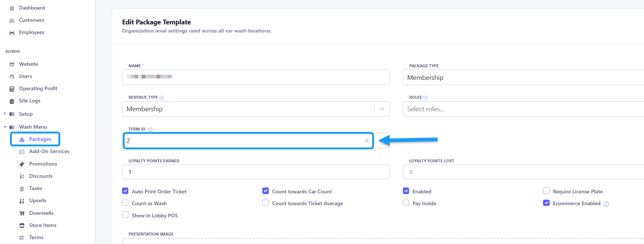644x244 pixels.
Task: Open the Upsells link
Action: pos(38,200)
